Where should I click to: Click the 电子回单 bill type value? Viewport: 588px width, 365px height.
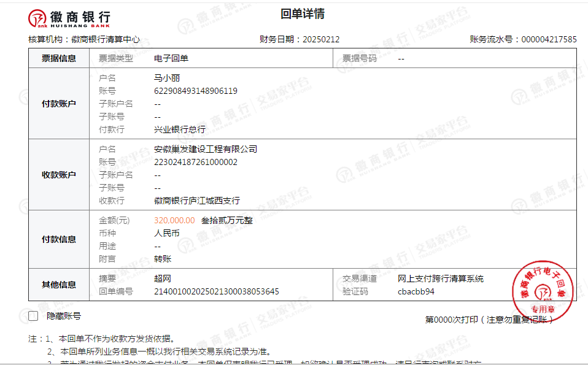click(x=171, y=58)
